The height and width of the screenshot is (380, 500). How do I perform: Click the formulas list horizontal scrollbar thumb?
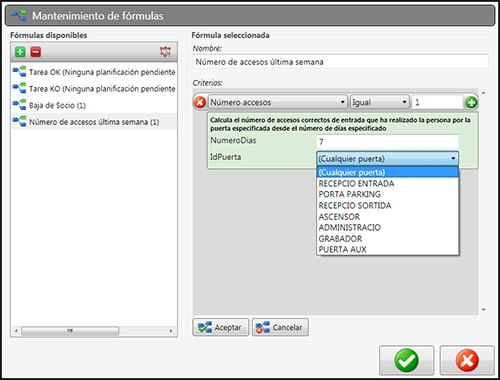(70, 331)
